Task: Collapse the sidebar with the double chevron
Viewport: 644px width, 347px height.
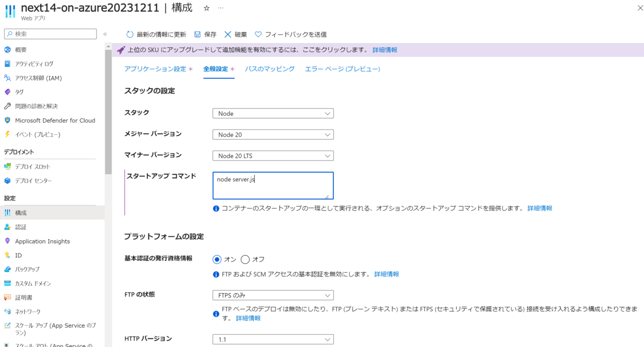Action: point(105,34)
